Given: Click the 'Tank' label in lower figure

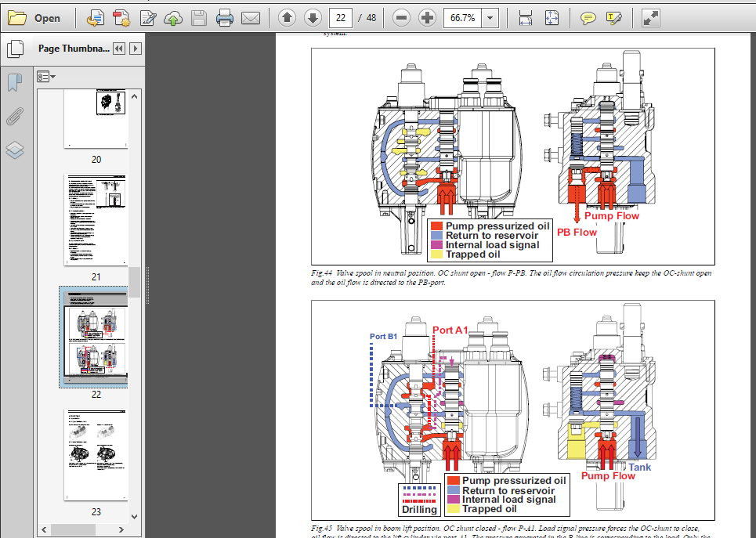Looking at the screenshot, I should tap(639, 468).
